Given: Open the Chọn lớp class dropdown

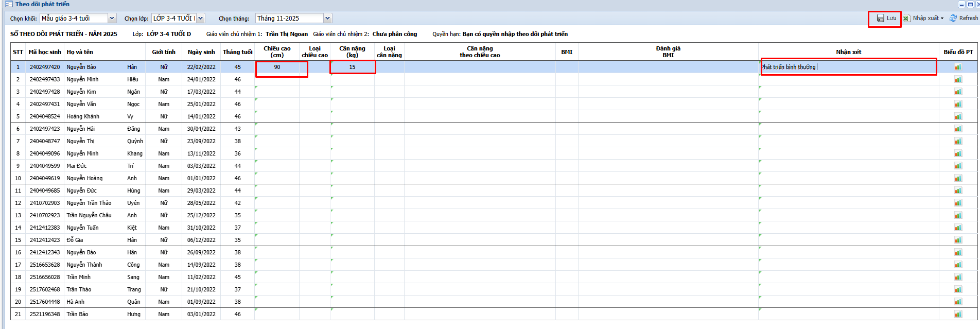Looking at the screenshot, I should [x=201, y=18].
